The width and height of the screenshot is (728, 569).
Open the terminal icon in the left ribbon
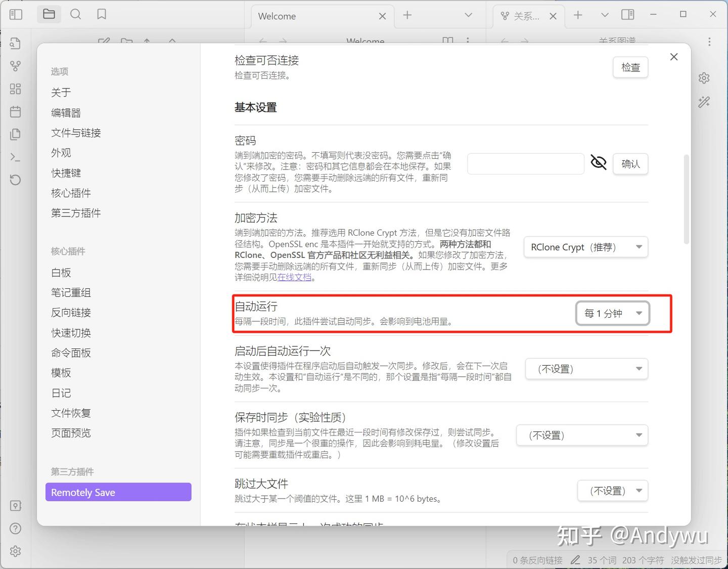point(15,157)
